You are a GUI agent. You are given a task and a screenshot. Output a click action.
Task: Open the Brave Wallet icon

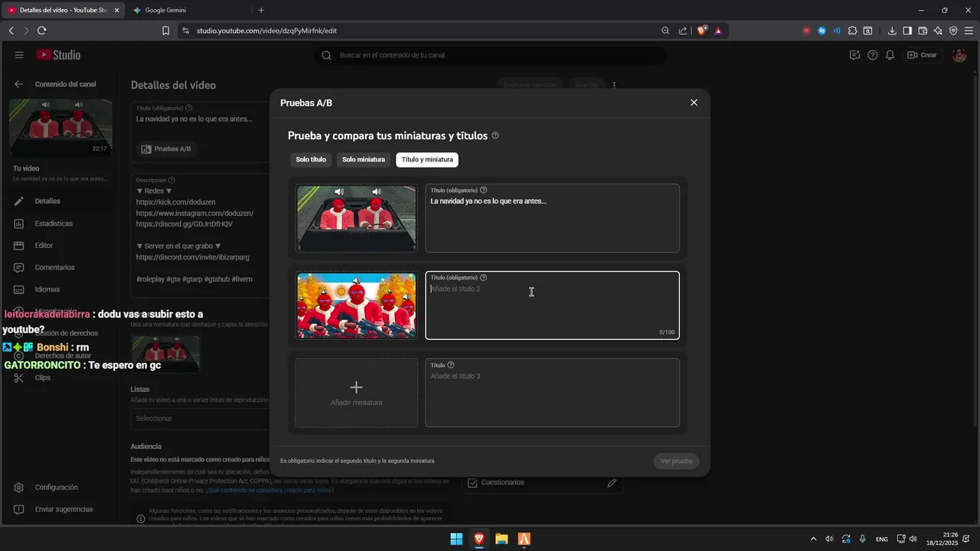click(x=923, y=31)
